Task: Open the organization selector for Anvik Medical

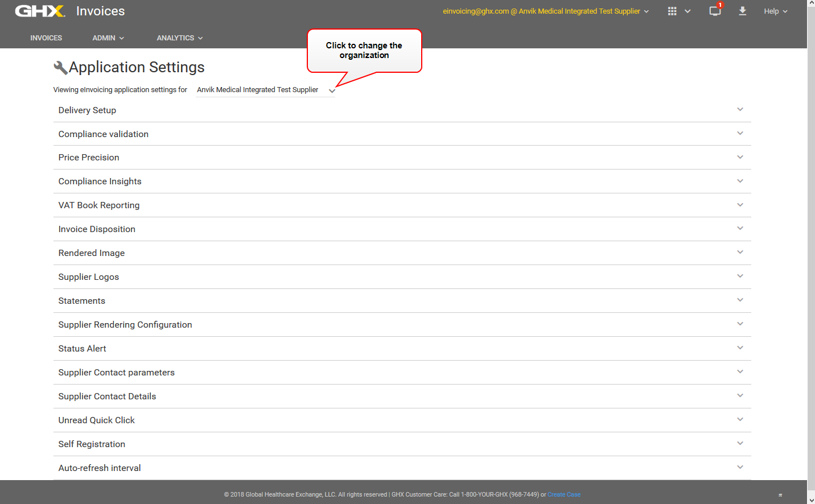Action: pos(332,90)
